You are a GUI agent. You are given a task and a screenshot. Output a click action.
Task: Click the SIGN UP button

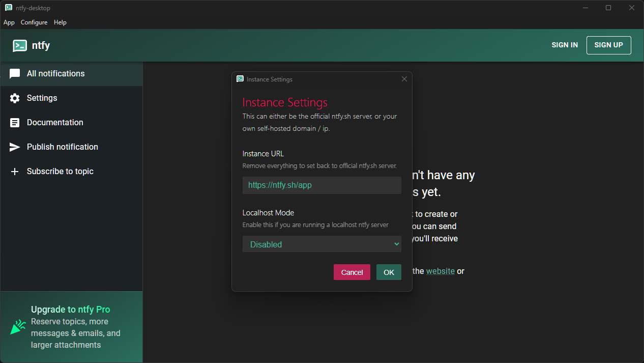[x=608, y=45]
